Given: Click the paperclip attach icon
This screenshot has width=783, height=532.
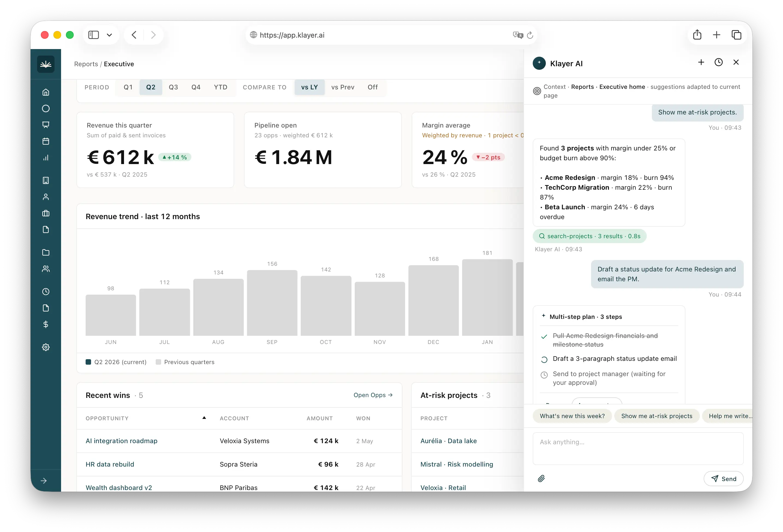Looking at the screenshot, I should pos(541,479).
